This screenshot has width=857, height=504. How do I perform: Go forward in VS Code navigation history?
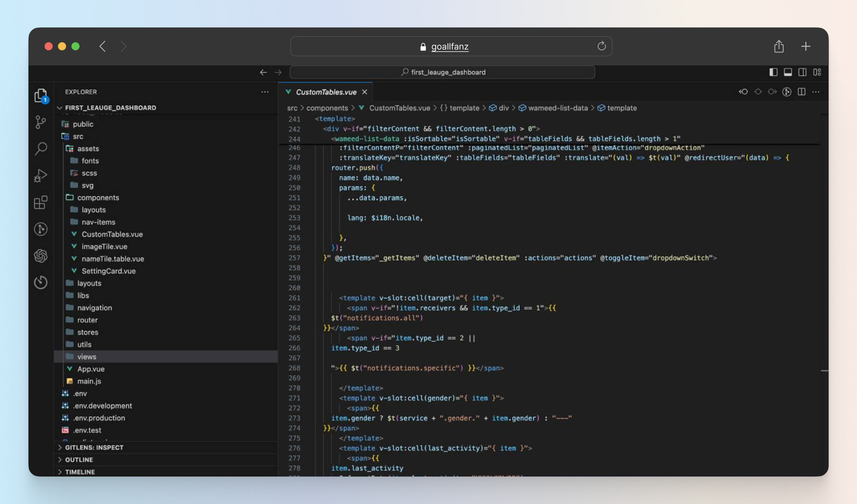pyautogui.click(x=278, y=72)
